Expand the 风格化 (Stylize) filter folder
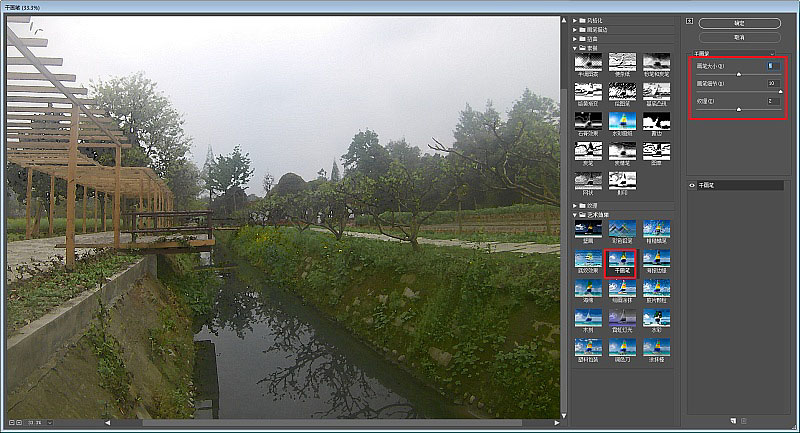 [575, 20]
